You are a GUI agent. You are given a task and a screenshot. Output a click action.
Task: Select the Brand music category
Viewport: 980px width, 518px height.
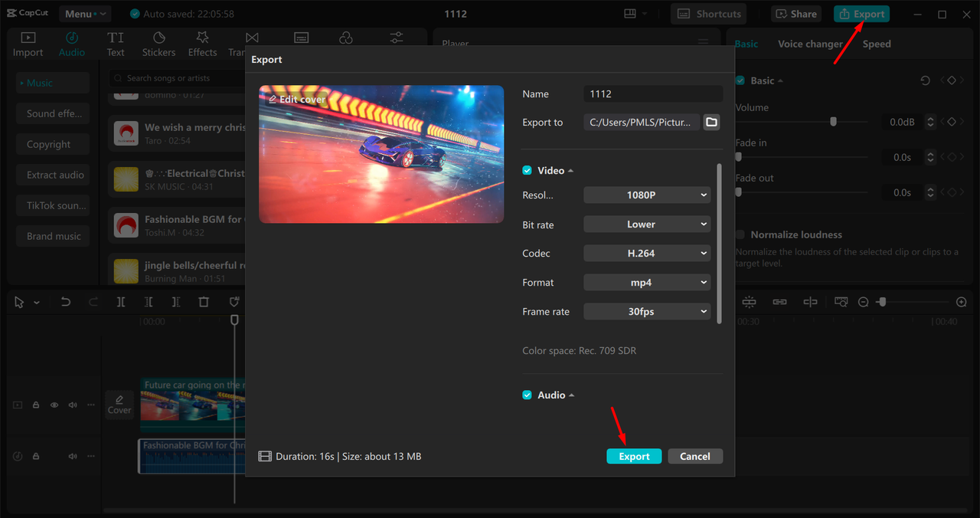pos(53,236)
